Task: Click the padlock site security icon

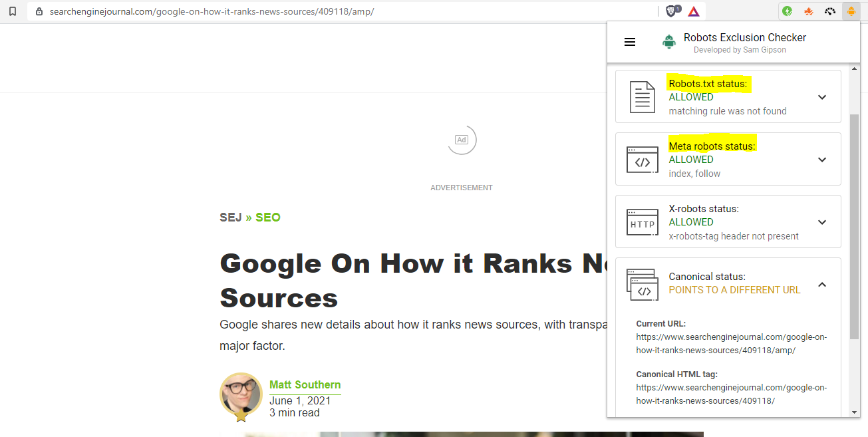Action: click(x=39, y=12)
